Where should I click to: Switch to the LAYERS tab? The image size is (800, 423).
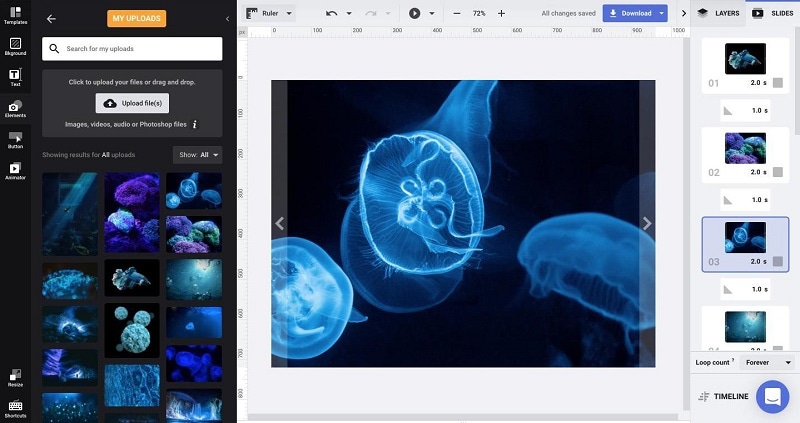pyautogui.click(x=719, y=13)
